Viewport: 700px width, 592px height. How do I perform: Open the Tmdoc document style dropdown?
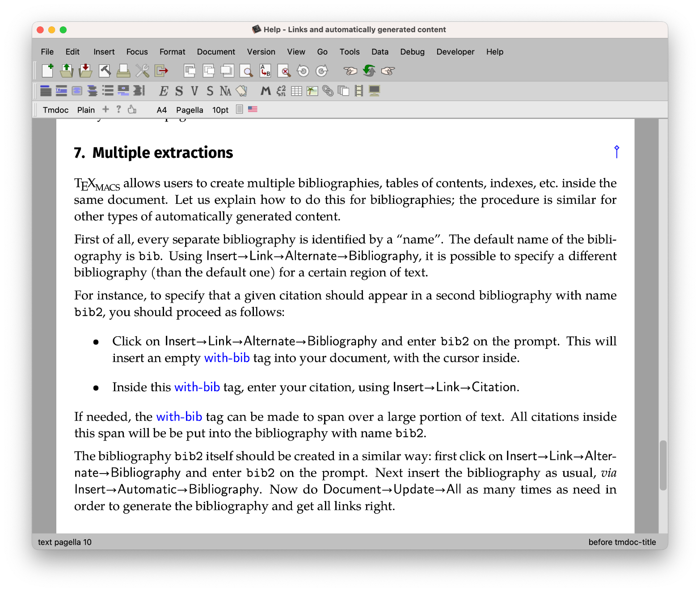[55, 110]
